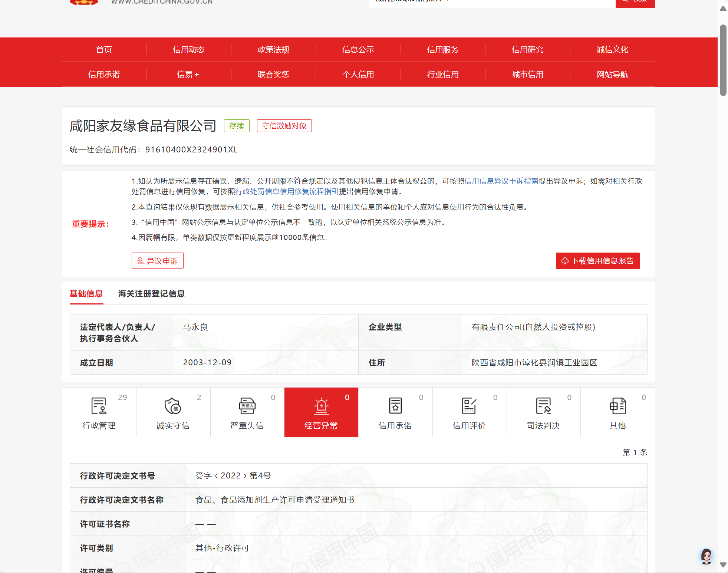Open 信易+ menu item
This screenshot has width=728, height=573.
point(188,75)
